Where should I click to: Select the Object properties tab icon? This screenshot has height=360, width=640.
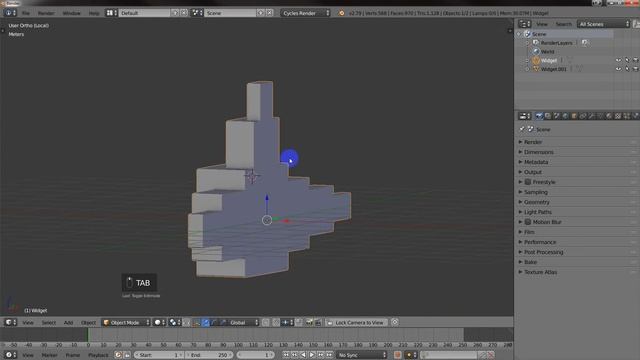(x=574, y=116)
